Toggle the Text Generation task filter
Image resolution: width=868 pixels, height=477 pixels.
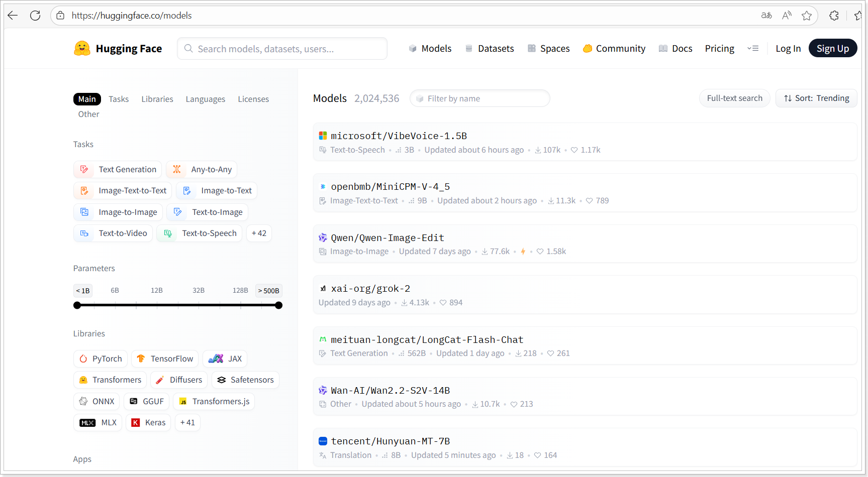tap(118, 170)
